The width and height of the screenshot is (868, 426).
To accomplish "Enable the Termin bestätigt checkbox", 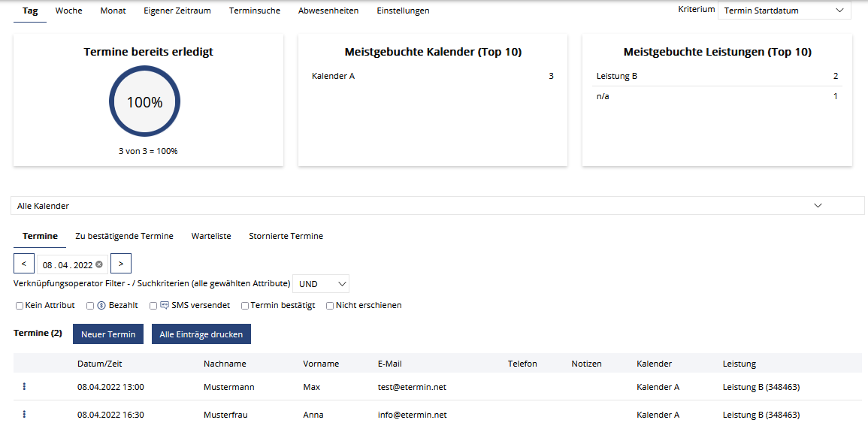I will (x=245, y=305).
